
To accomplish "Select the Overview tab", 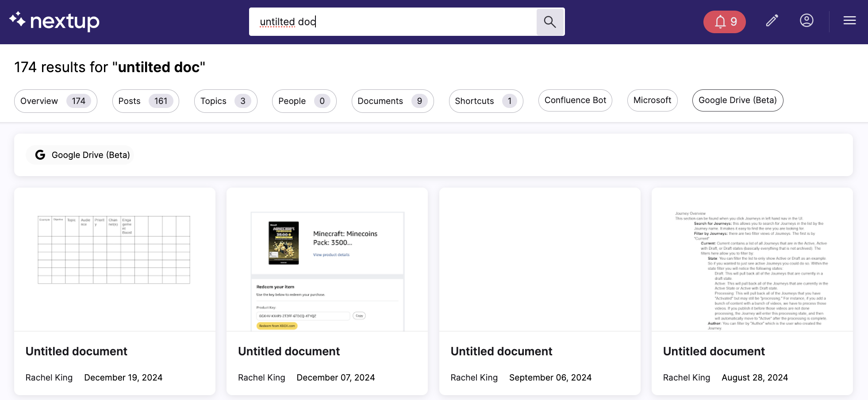I will pos(56,101).
